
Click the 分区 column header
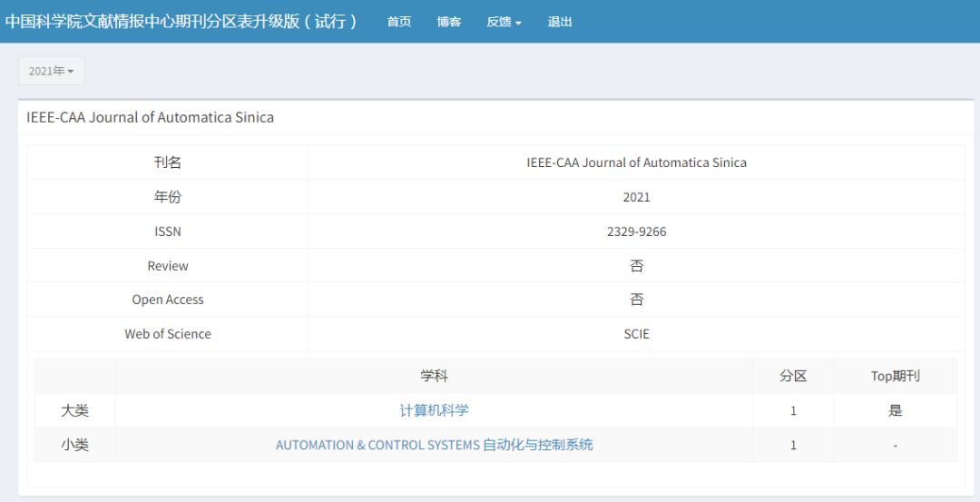click(793, 376)
